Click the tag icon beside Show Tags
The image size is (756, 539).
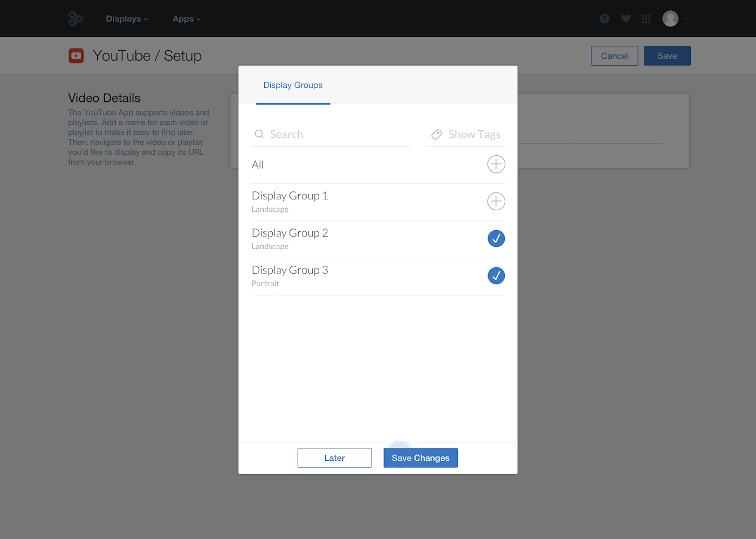click(436, 134)
